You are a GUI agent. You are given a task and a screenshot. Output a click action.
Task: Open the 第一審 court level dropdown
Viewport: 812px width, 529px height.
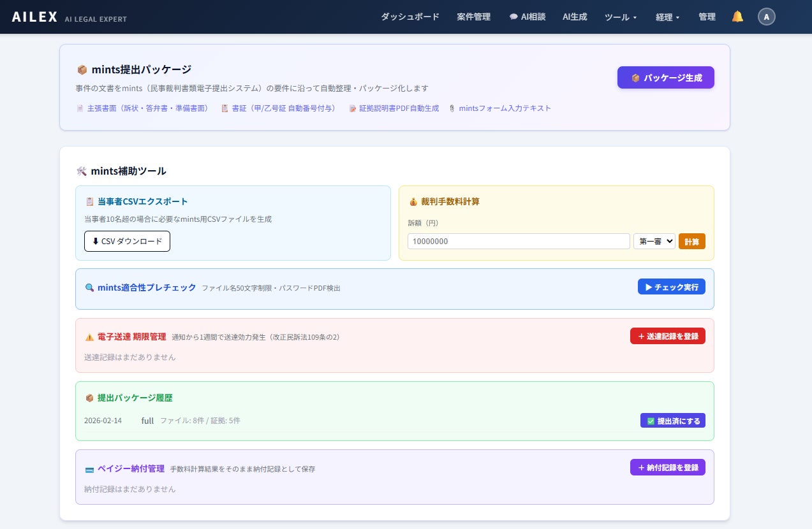[x=654, y=242]
